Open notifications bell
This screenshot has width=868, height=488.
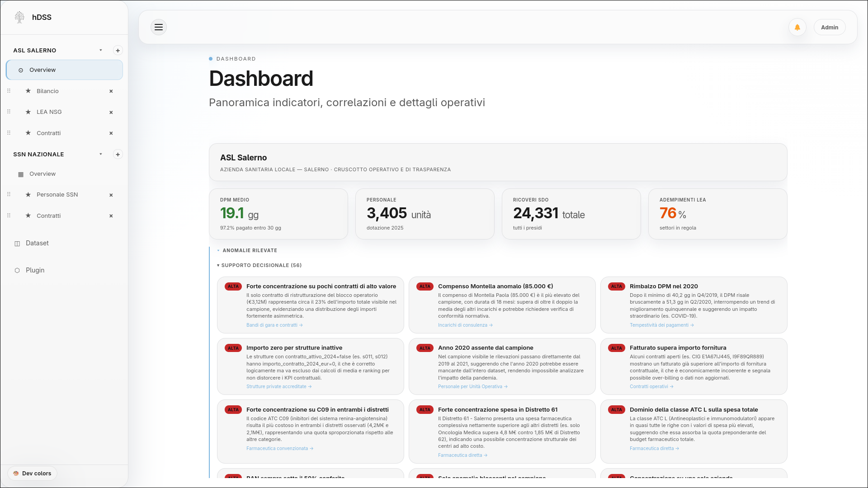pos(797,27)
